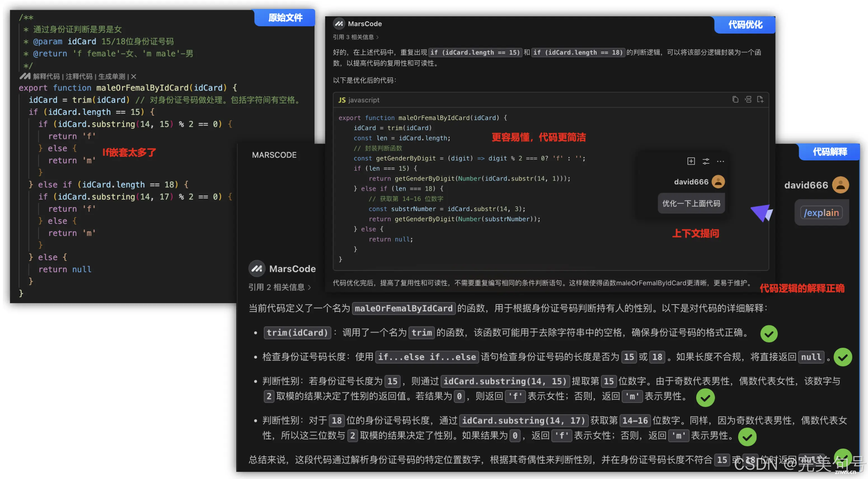Image resolution: width=868 pixels, height=479 pixels.
Task: Click MarsCode logo in explanation panel
Action: point(257,269)
